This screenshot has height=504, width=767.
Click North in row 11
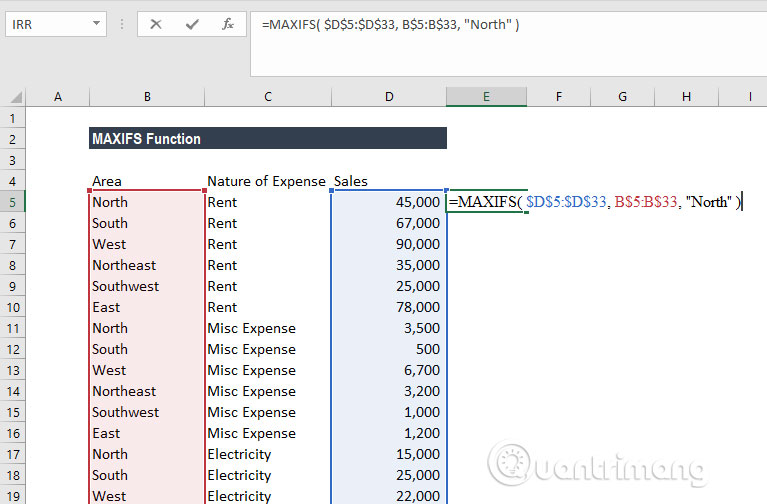pyautogui.click(x=110, y=328)
